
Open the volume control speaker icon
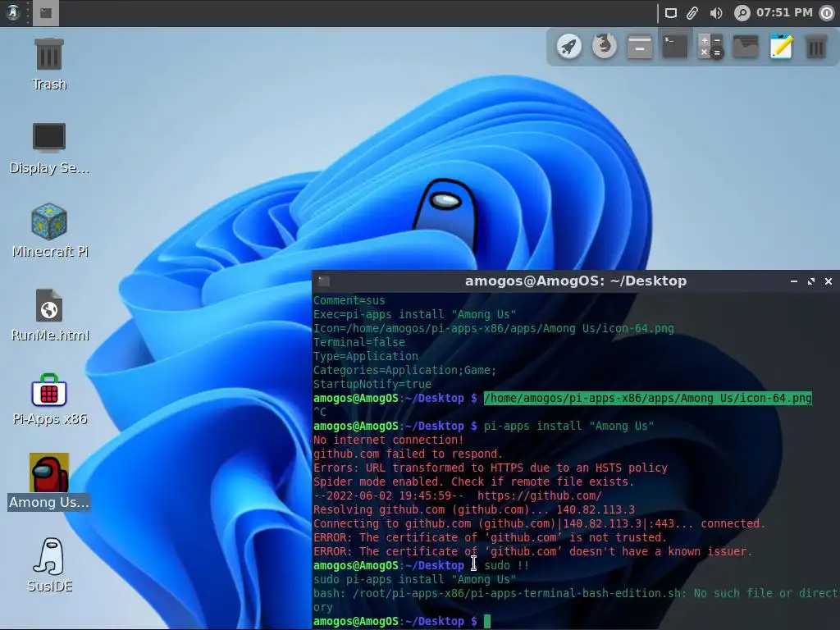(x=715, y=13)
